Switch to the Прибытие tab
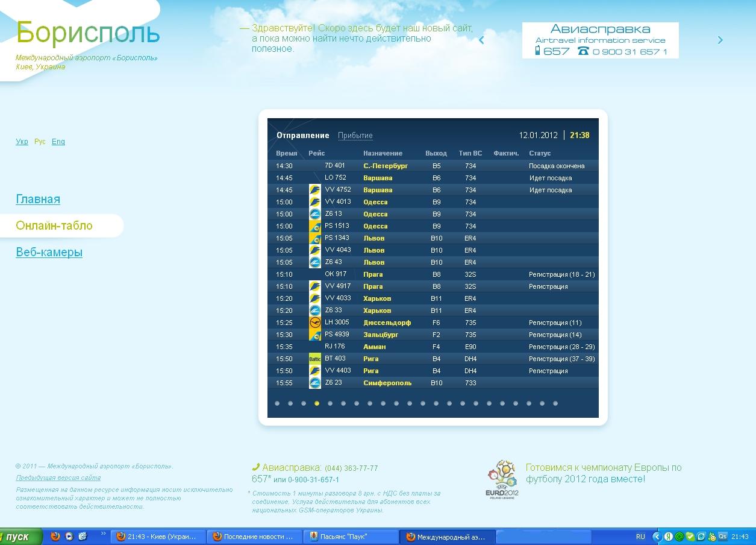The image size is (756, 545). 355,136
